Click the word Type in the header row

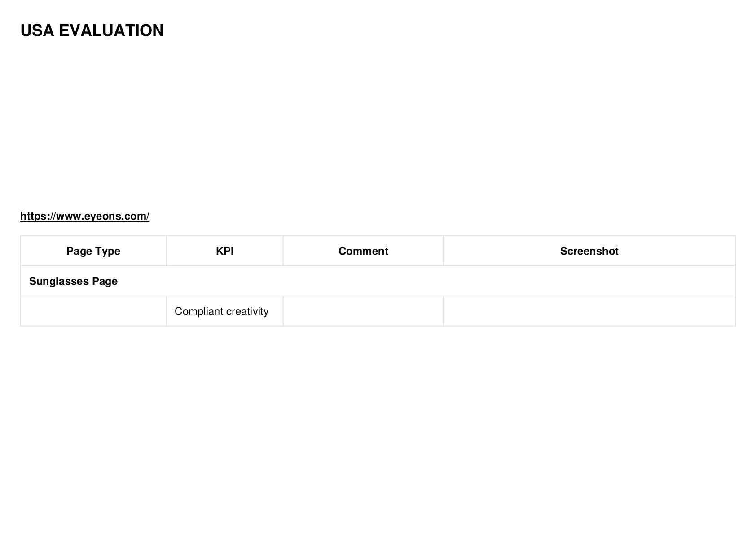(x=108, y=251)
